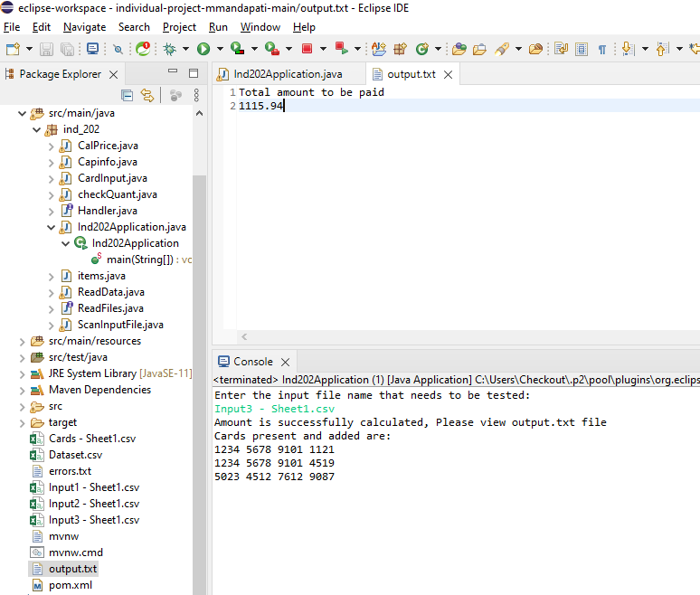
Task: Open the Coverage dropdown arrow
Action: [254, 49]
